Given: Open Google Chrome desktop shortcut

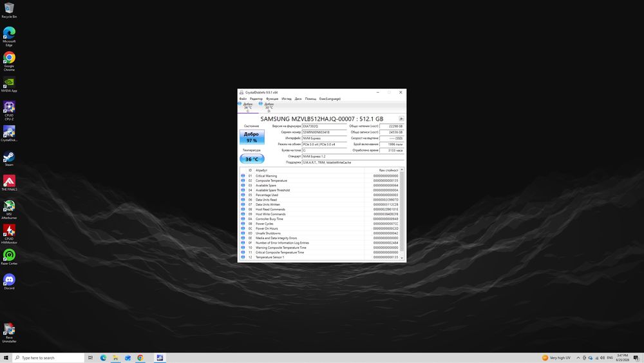Looking at the screenshot, I should pos(9,61).
